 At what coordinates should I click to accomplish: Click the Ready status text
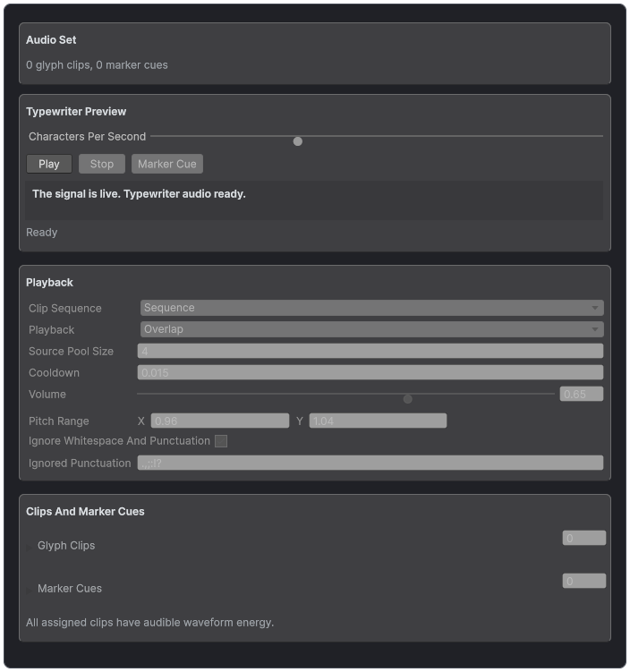(x=41, y=233)
